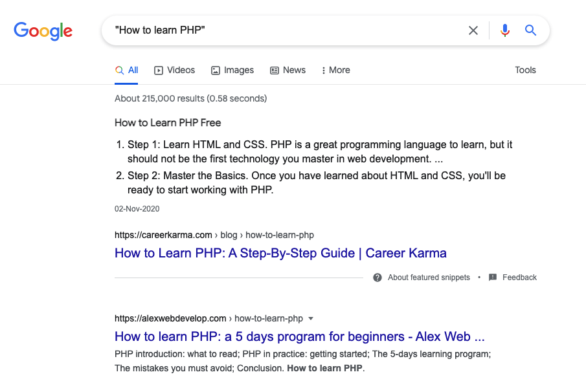The height and width of the screenshot is (392, 586).
Task: Expand the dropdown arrow next to alexwebdevelop URL
Action: [311, 318]
